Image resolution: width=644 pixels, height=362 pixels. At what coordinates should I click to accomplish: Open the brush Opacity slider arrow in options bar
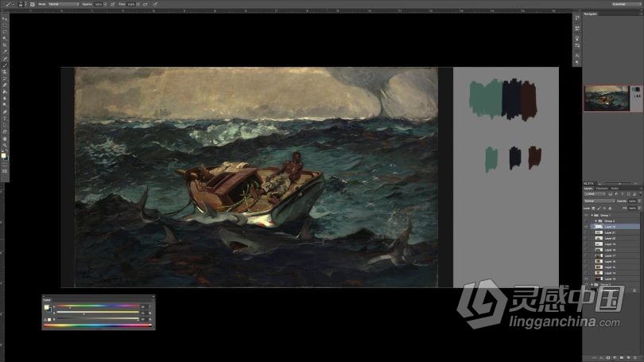pyautogui.click(x=105, y=4)
